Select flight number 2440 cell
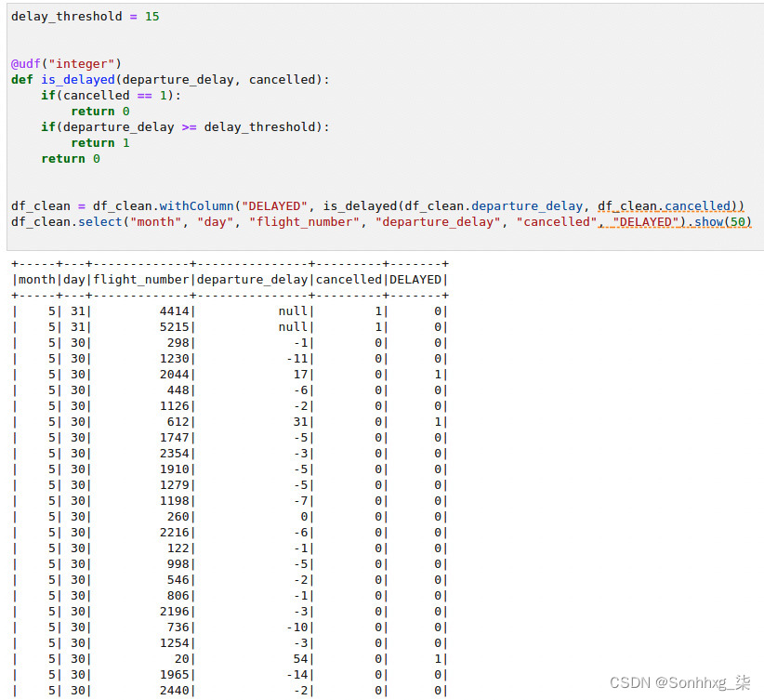Screen dimensions: 764x700 point(175,691)
